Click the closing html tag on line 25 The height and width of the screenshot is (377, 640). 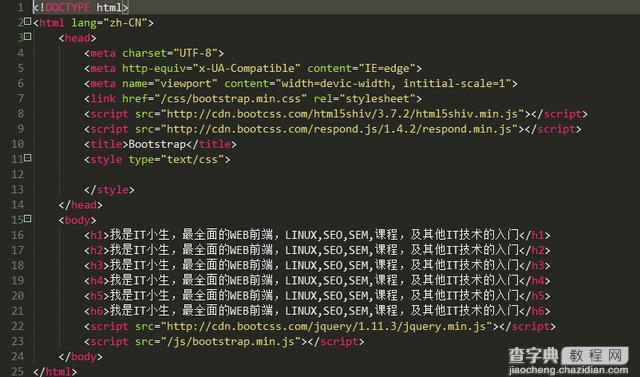pyautogui.click(x=55, y=372)
